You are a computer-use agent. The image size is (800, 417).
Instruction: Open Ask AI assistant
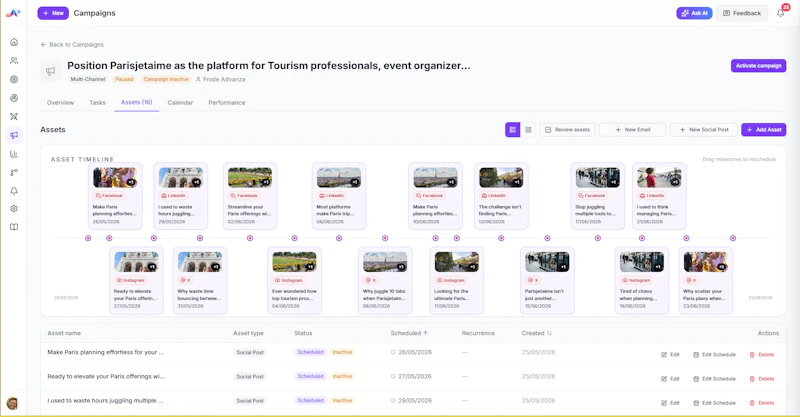click(694, 13)
